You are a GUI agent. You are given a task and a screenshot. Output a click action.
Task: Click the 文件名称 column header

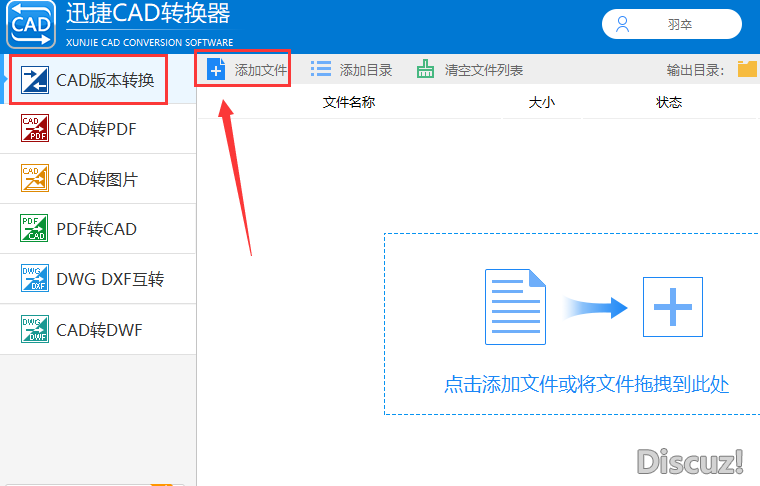349,102
